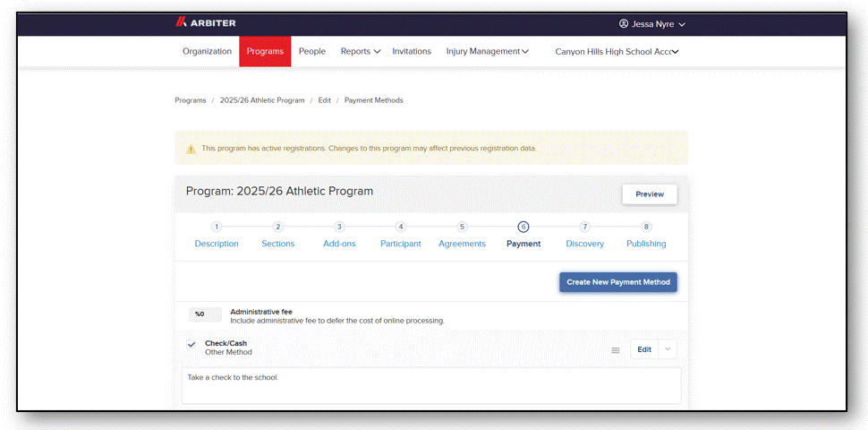Click the active registrations warning message

(x=369, y=149)
